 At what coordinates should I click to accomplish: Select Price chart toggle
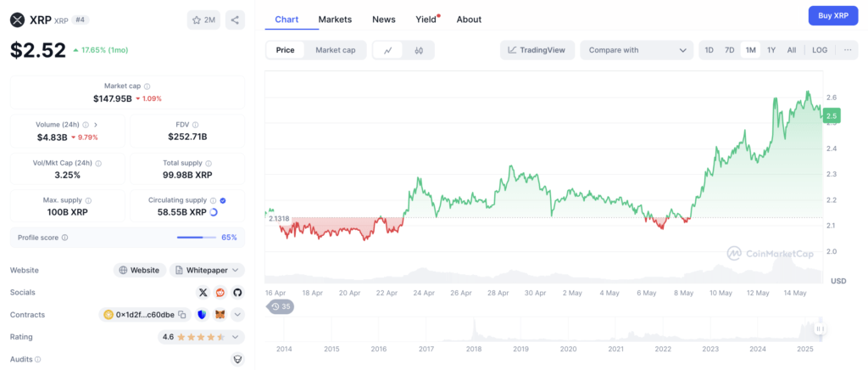285,50
